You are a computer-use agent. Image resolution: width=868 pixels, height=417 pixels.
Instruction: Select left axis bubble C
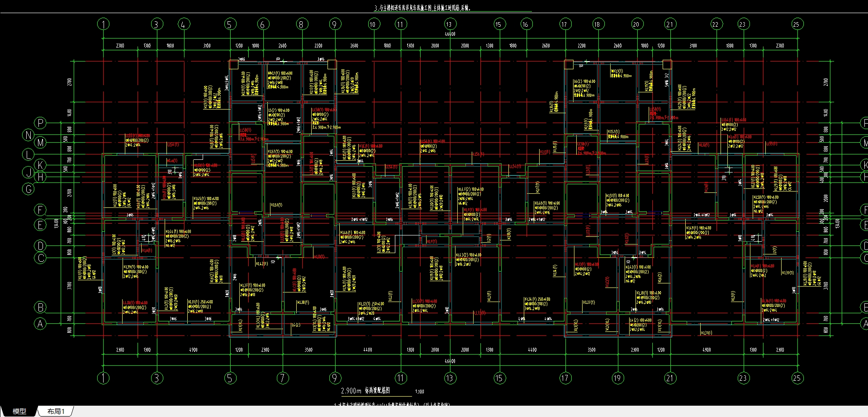pos(41,258)
